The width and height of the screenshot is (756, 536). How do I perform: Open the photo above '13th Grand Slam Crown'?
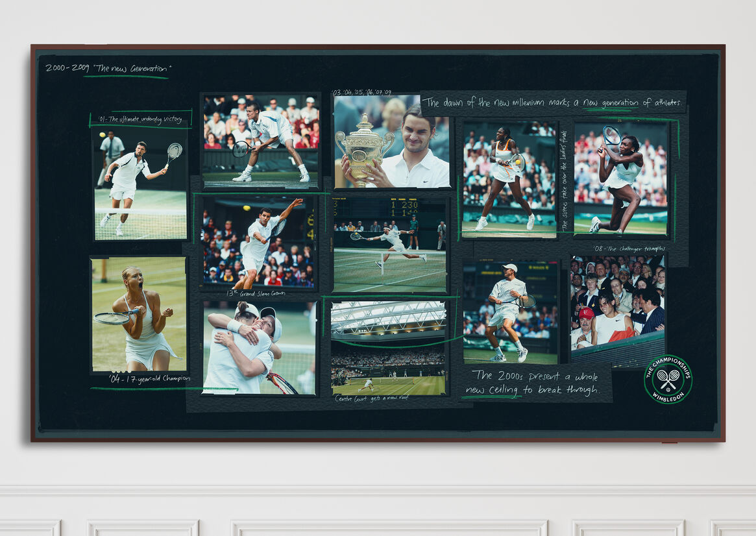coord(258,241)
